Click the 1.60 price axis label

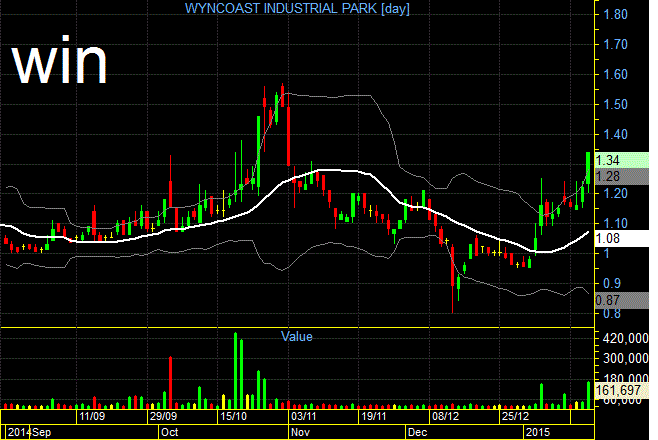[615, 75]
